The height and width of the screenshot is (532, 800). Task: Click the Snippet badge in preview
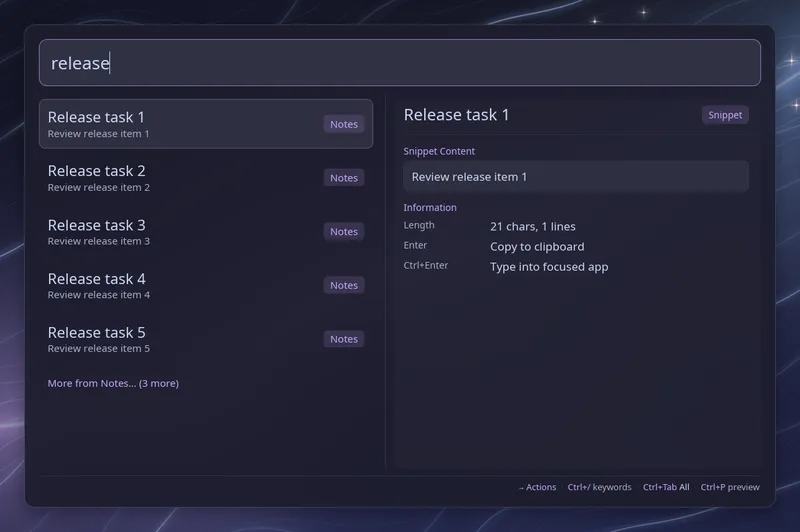pyautogui.click(x=725, y=115)
